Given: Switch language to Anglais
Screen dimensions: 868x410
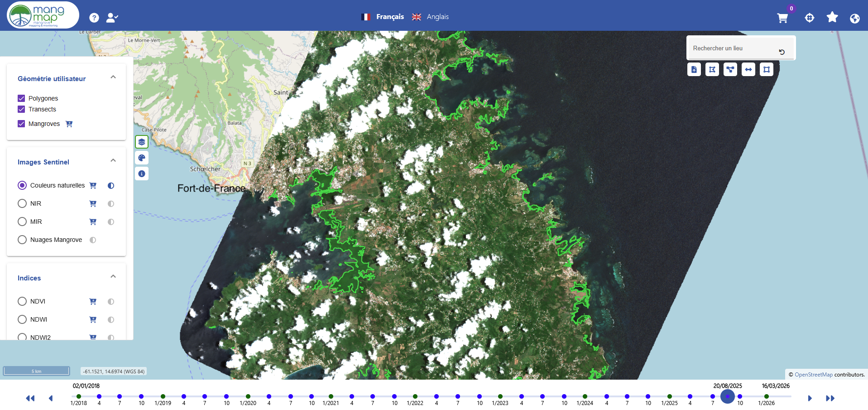Looking at the screenshot, I should [x=431, y=17].
